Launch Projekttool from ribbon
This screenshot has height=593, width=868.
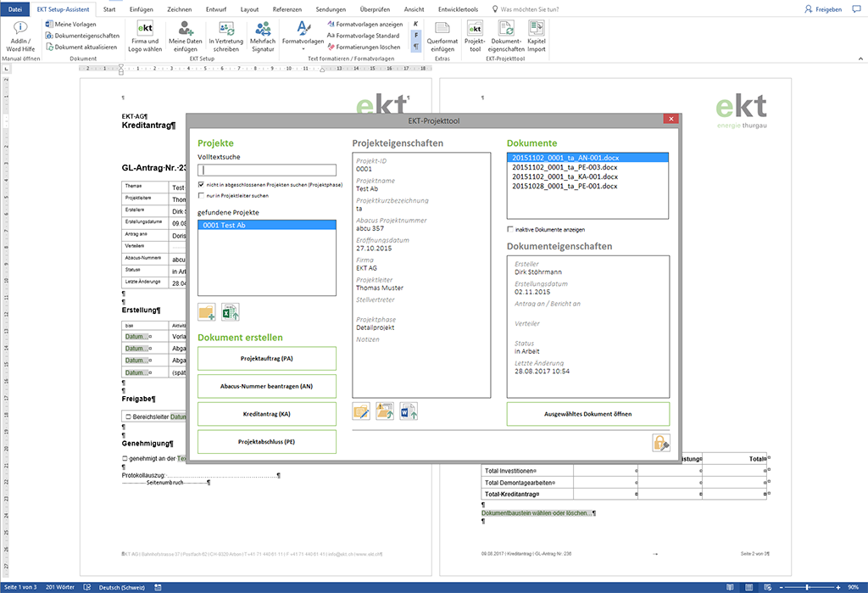(475, 36)
